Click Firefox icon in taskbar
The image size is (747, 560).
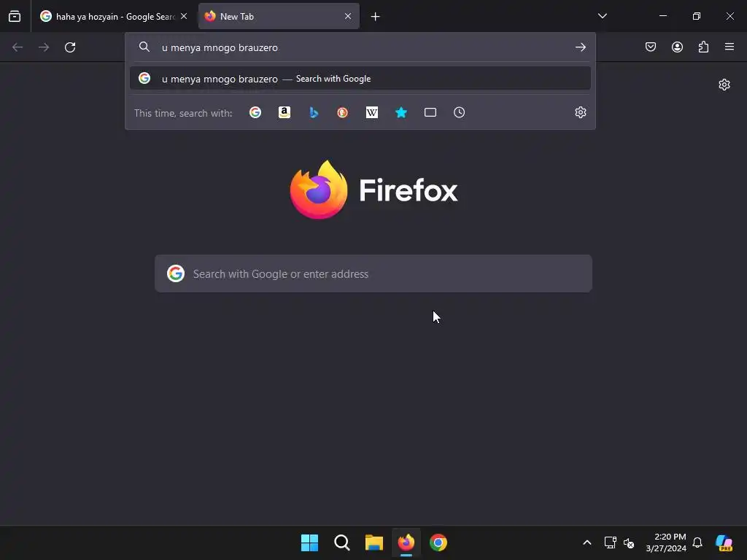click(406, 542)
